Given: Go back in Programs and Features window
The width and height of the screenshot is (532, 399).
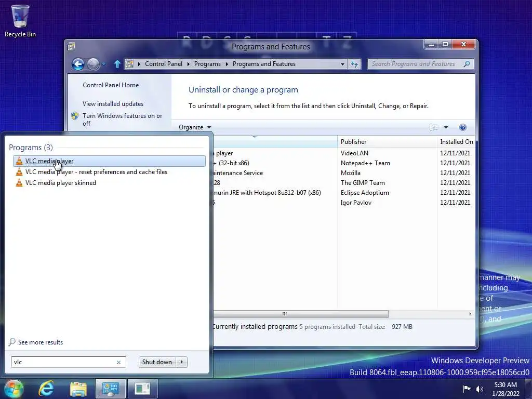Looking at the screenshot, I should 78,64.
